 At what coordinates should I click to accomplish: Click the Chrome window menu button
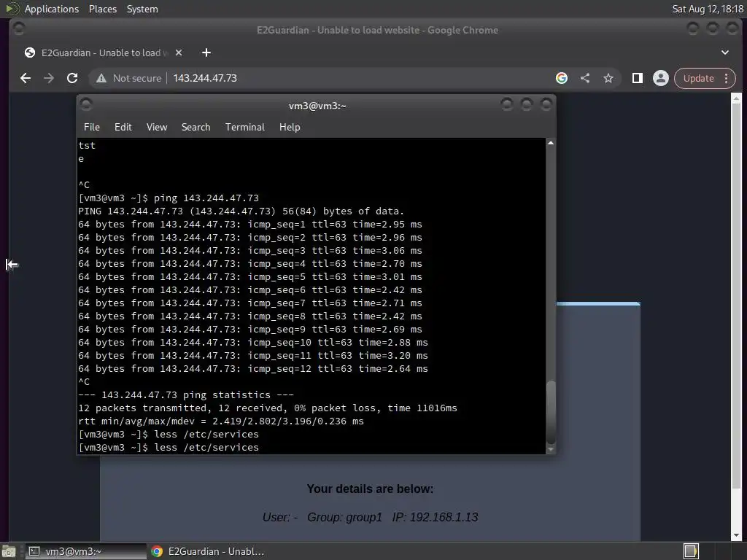pos(19,29)
